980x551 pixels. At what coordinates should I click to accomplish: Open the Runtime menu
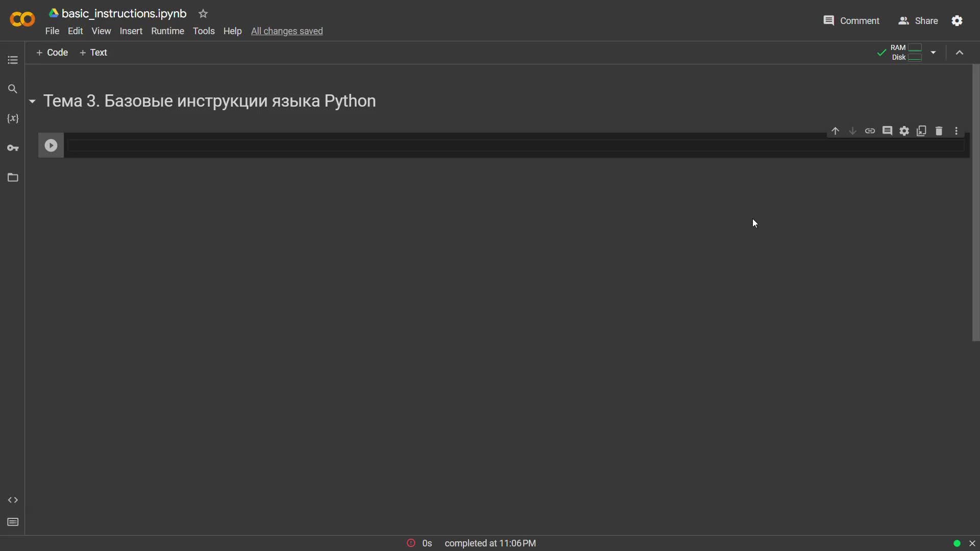tap(167, 31)
